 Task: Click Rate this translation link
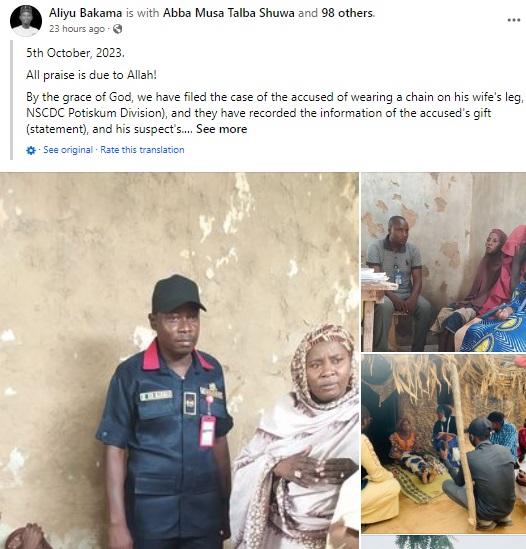point(142,150)
